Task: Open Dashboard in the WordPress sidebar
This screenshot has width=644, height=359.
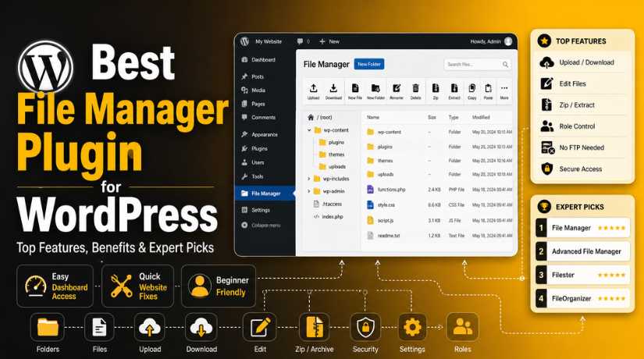Action: 265,59
